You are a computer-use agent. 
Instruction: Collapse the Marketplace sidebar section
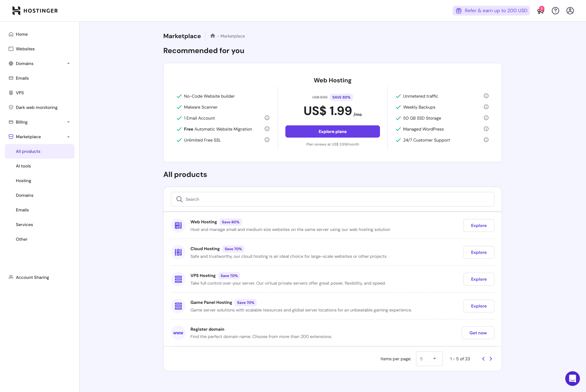click(68, 137)
